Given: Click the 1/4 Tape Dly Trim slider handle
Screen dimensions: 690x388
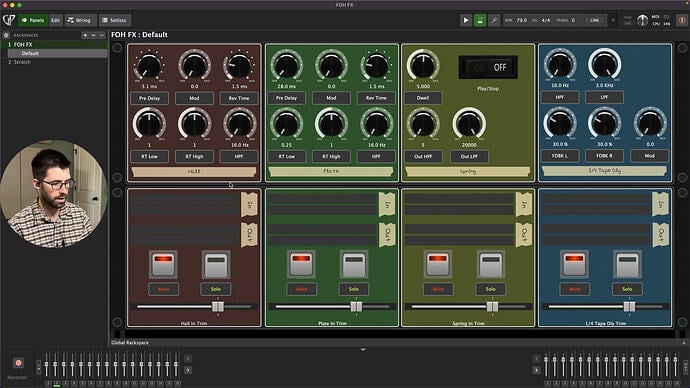Looking at the screenshot, I should (x=629, y=307).
